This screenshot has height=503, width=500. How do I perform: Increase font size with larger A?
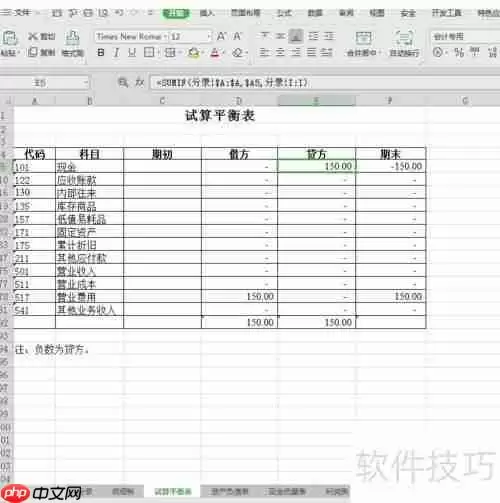pyautogui.click(x=222, y=36)
